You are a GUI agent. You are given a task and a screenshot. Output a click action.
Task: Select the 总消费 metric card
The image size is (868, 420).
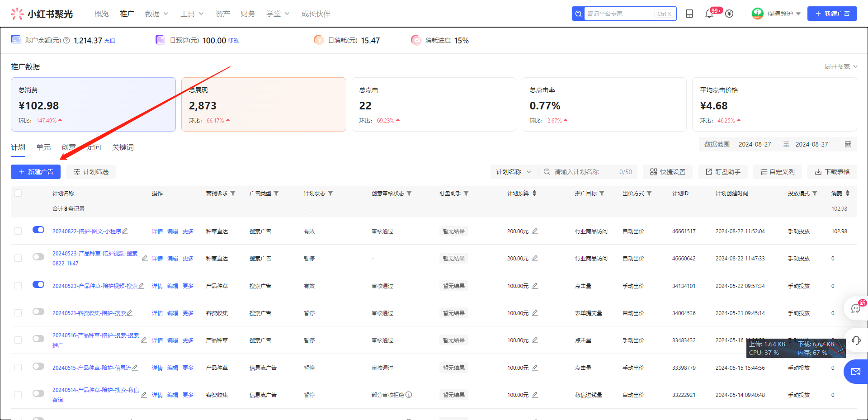point(93,104)
